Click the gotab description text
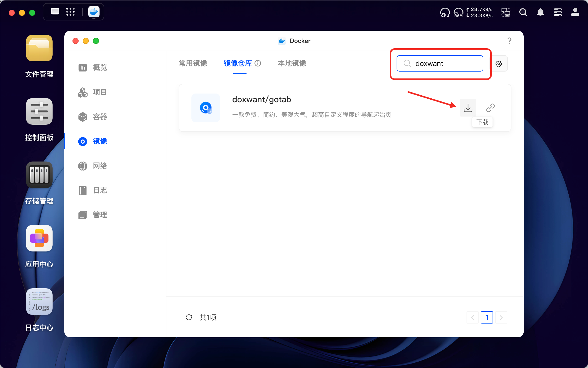588x368 pixels. (x=312, y=115)
